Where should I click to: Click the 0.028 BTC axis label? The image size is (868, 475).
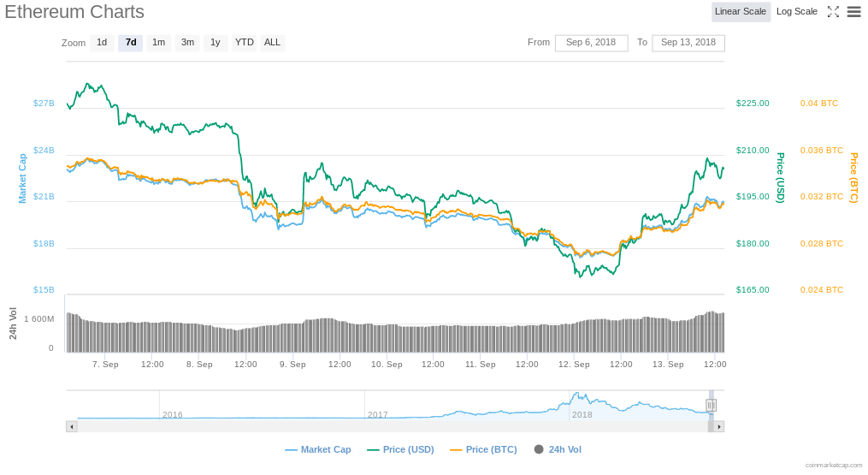coord(822,243)
